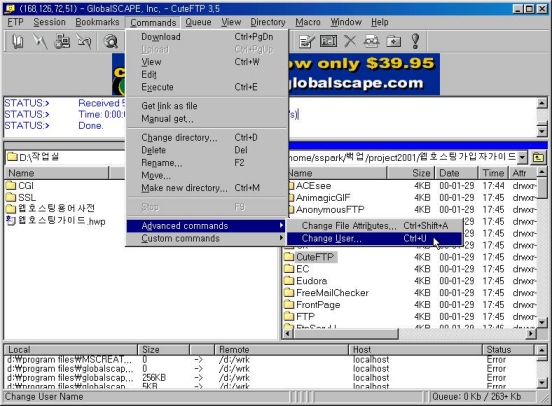Image resolution: width=552 pixels, height=406 pixels.
Task: Click the Edit notepad-with-pencil toolbar icon
Action: point(306,41)
